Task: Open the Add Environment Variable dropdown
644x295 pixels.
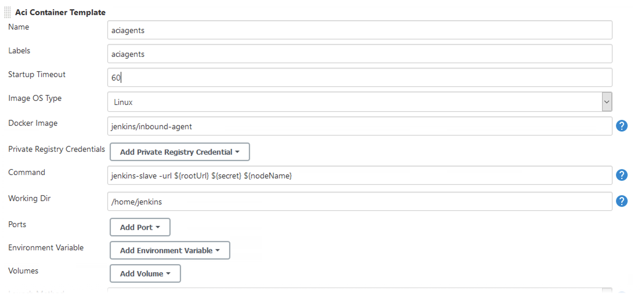Action: pos(170,250)
